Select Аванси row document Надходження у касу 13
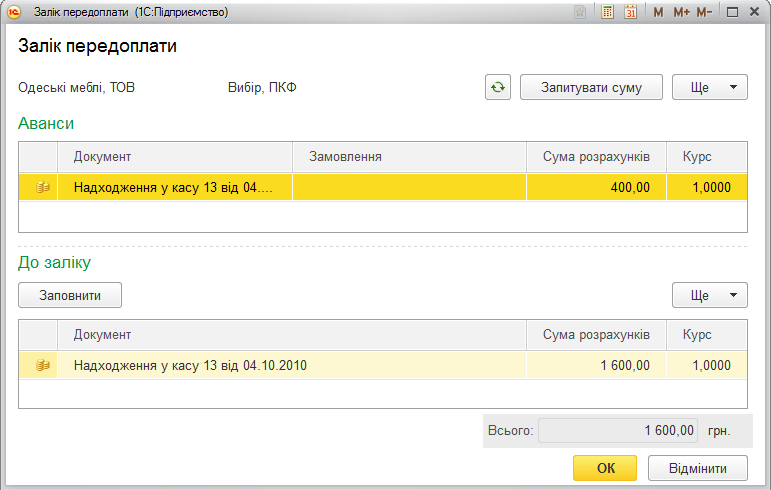 (x=175, y=187)
